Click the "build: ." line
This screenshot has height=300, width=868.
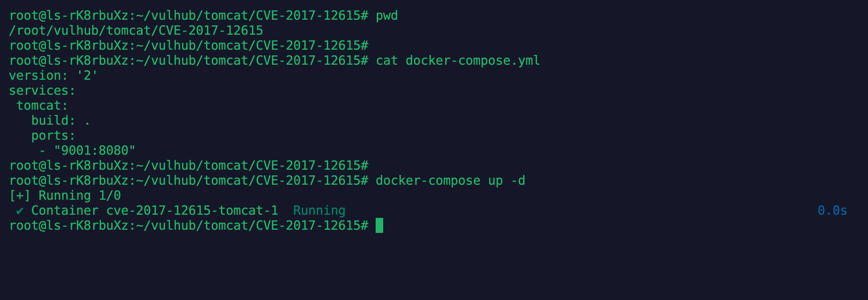61,121
